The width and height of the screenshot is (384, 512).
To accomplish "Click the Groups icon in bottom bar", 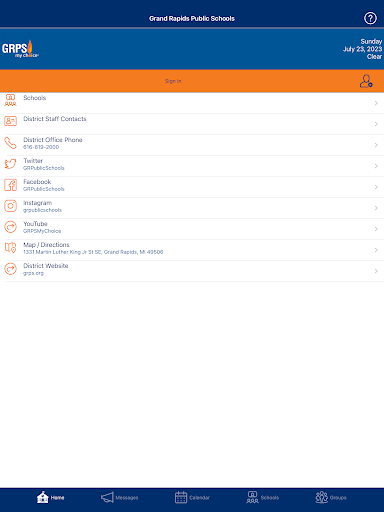I will click(322, 497).
